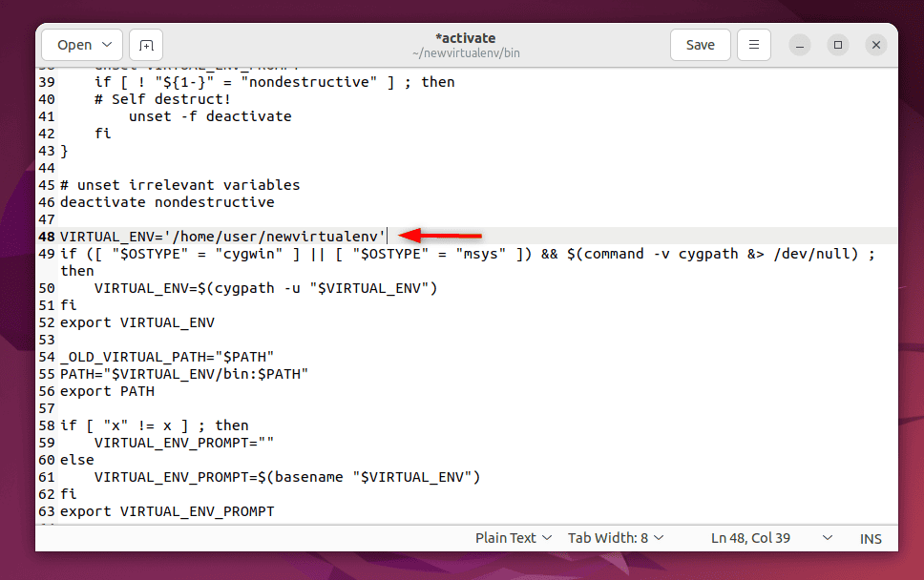The width and height of the screenshot is (924, 580).
Task: Click the VIRTUAL_ENV_PROMPT="" line 59
Action: (184, 443)
